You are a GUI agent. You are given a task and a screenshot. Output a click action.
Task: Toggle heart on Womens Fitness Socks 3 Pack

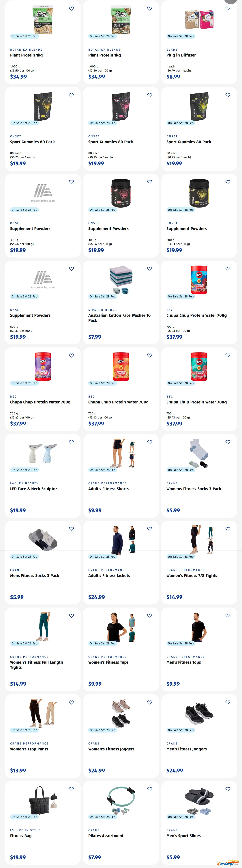pos(228,442)
